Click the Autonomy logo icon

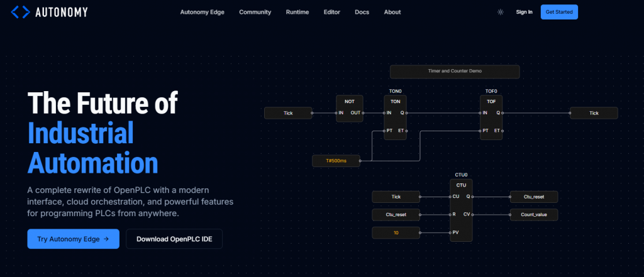click(19, 12)
